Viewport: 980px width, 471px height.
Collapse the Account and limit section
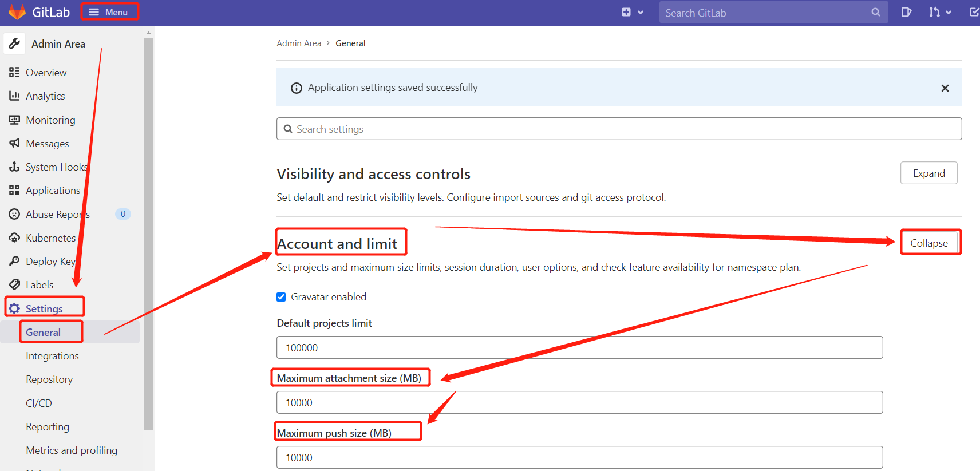click(x=928, y=243)
